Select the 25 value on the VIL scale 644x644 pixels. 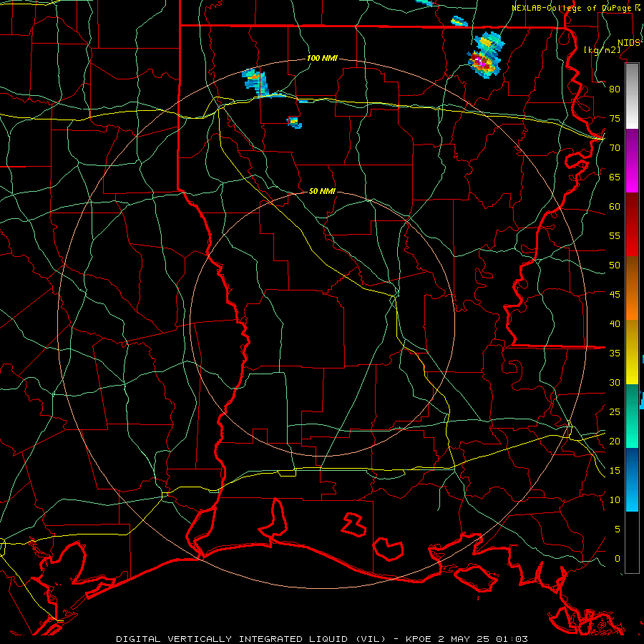[615, 412]
